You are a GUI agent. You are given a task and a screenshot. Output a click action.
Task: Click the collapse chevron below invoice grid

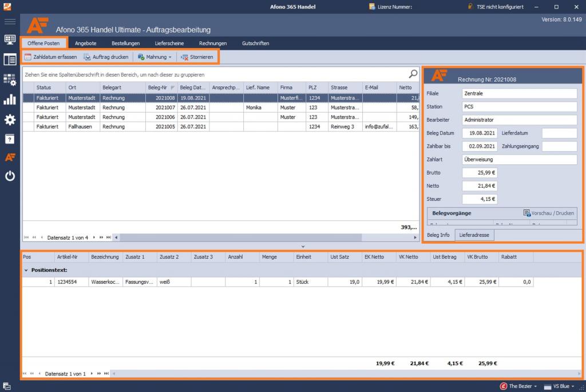(303, 247)
